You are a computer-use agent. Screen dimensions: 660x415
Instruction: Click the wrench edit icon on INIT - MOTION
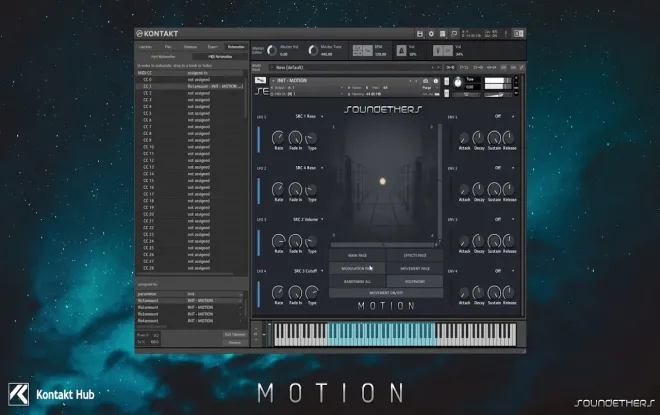point(261,80)
